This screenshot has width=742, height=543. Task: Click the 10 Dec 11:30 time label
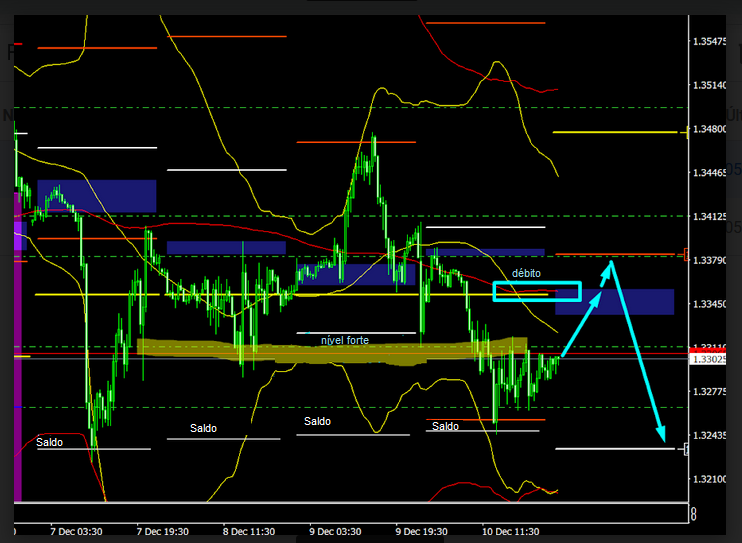click(513, 530)
